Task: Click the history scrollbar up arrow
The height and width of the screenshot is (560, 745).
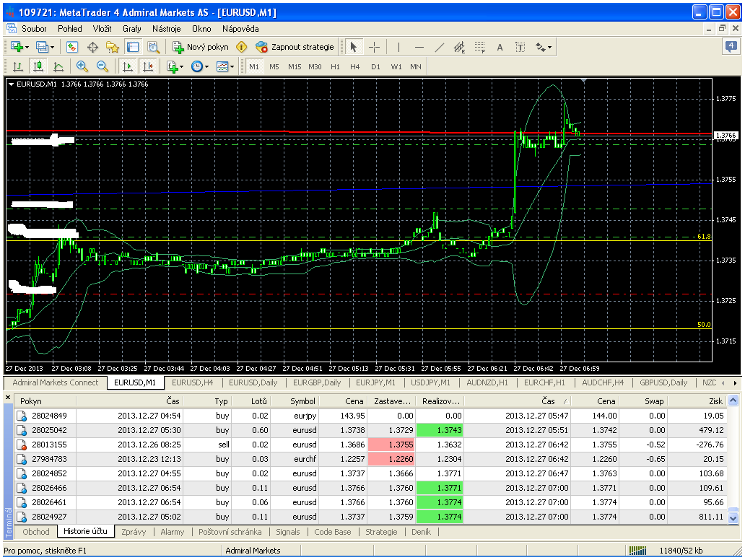Action: click(x=733, y=401)
